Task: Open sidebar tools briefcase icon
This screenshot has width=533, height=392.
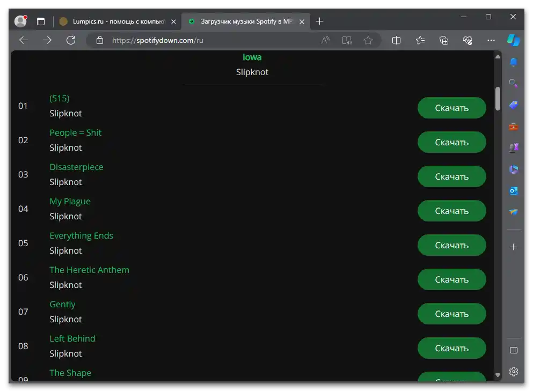Action: pyautogui.click(x=514, y=127)
